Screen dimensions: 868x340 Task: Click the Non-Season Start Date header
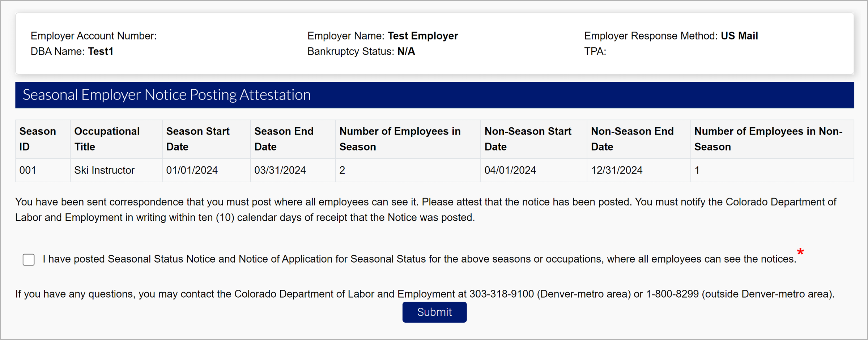pos(528,139)
